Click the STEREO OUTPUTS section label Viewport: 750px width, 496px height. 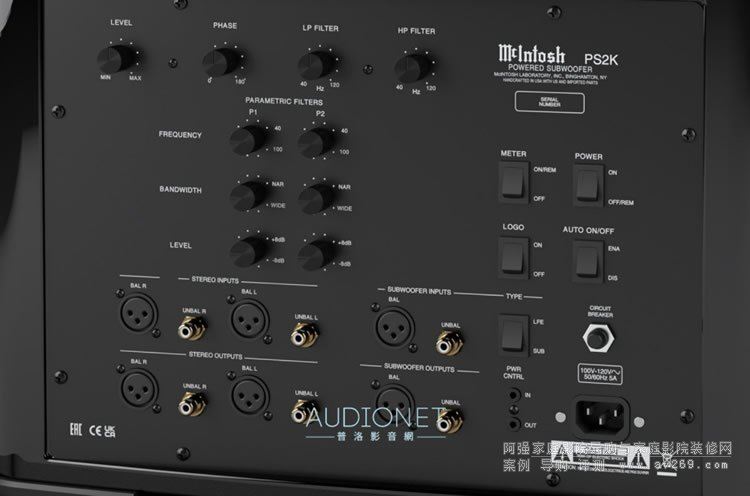tap(215, 355)
